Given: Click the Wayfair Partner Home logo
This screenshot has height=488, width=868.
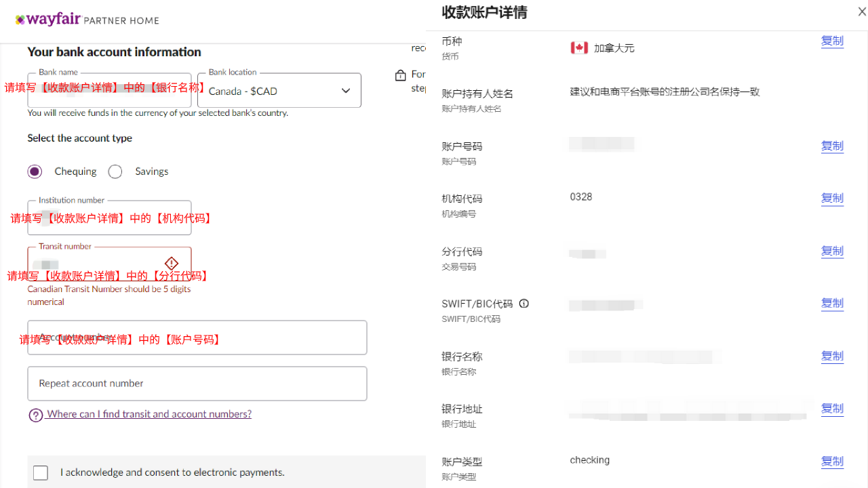Looking at the screenshot, I should 86,20.
